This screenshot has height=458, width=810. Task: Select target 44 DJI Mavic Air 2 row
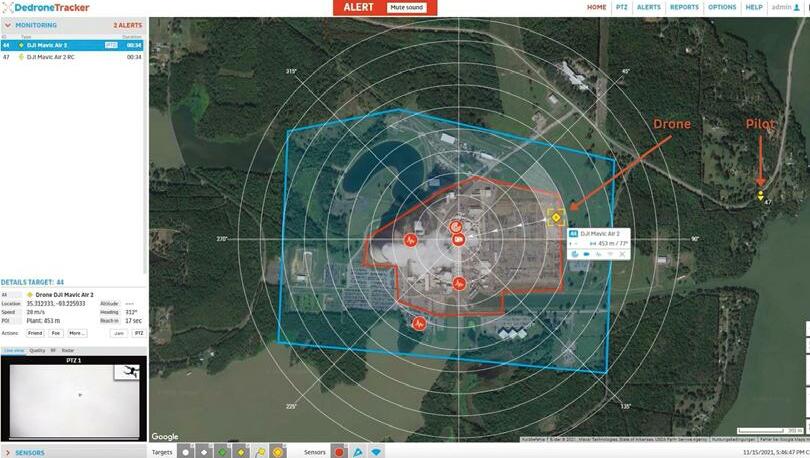(72, 45)
